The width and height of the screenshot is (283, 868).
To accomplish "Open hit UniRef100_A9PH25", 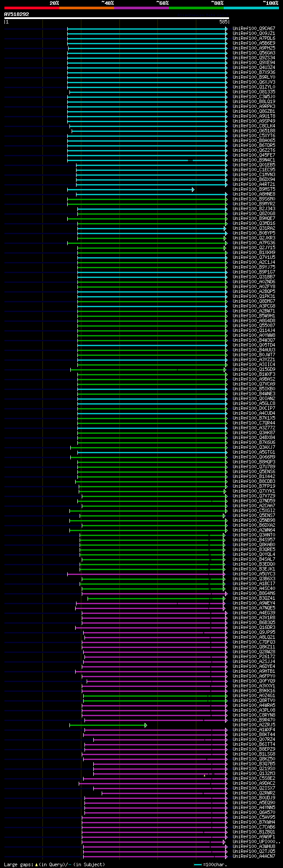I will pos(254,48).
